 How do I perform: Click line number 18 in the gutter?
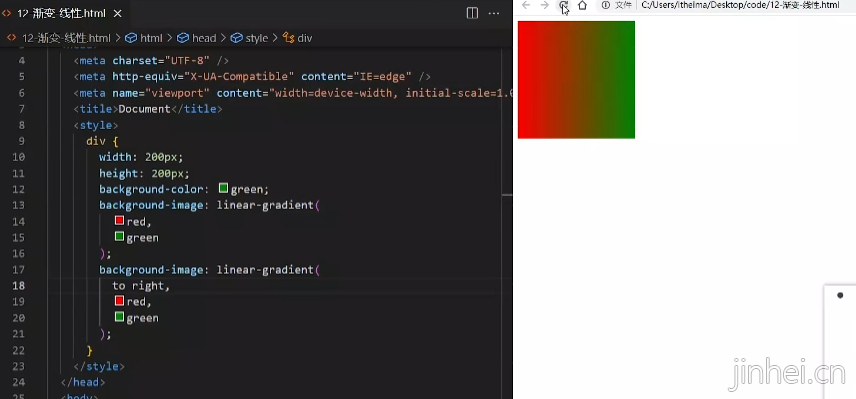[18, 285]
